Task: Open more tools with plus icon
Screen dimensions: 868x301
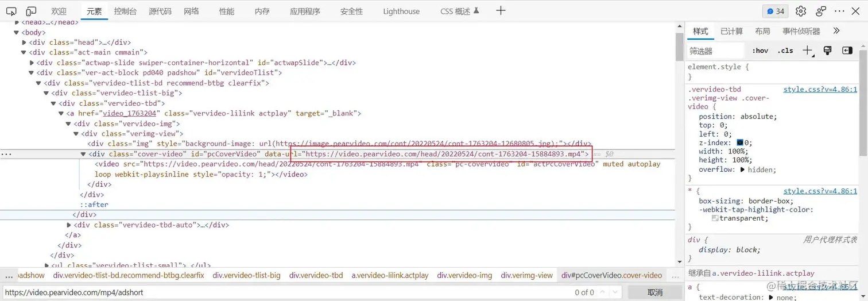Action: pyautogui.click(x=501, y=10)
